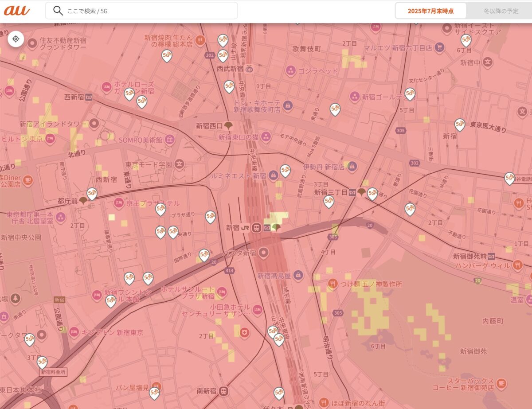
Task: Click the 新宿焼肉 牛たんの檸檬 restaurant icon
Action: [200, 41]
